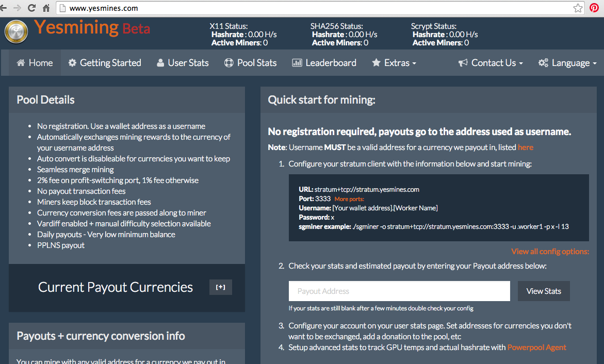Open the Leaderboard page
604x364 pixels.
(x=324, y=63)
